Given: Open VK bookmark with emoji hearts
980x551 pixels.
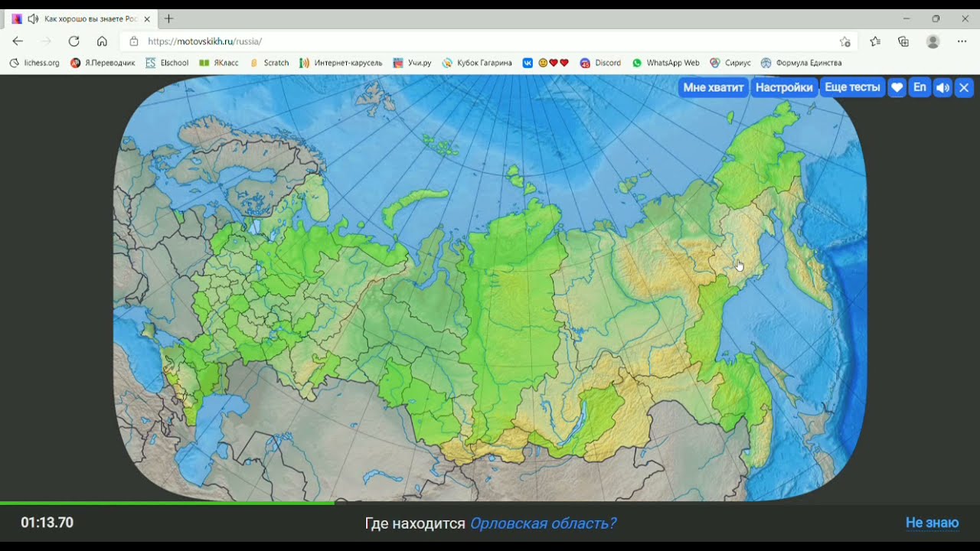Looking at the screenshot, I should (x=546, y=63).
